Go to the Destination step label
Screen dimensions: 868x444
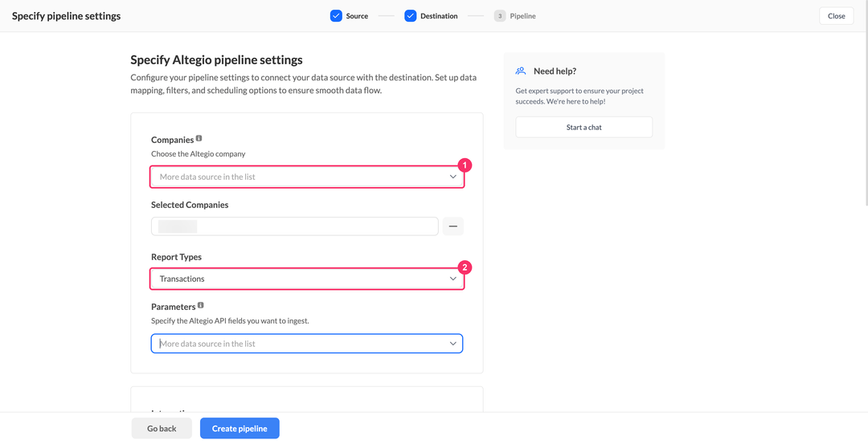click(x=439, y=16)
